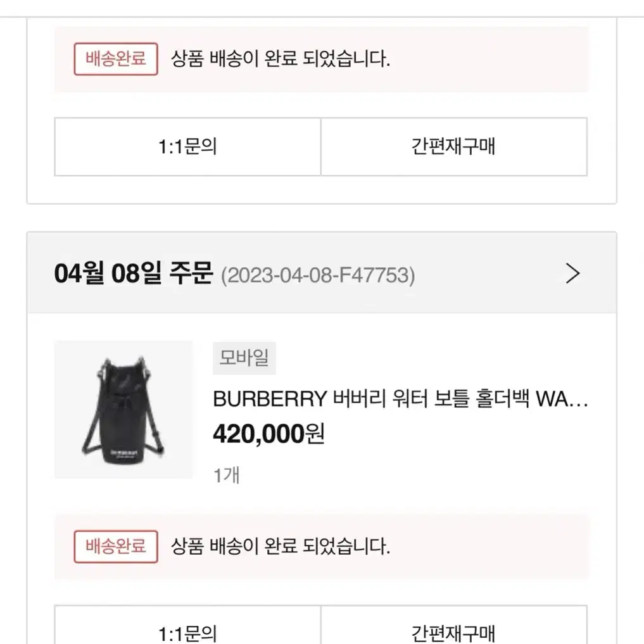The image size is (644, 644).
Task: Select 간편재구매 for the upper order
Action: (x=454, y=147)
